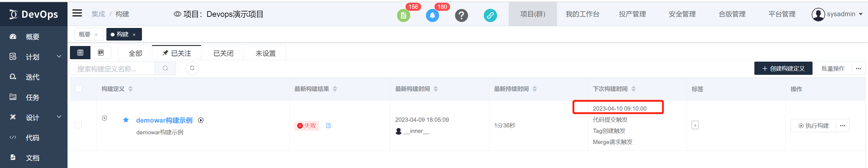This screenshot has width=868, height=168.
Task: View build log icon beside 失败
Action: 329,126
